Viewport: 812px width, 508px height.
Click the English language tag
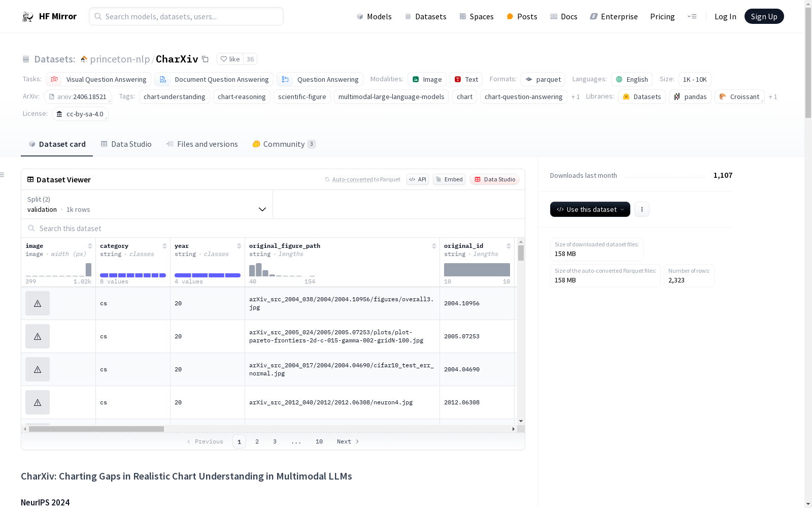632,79
